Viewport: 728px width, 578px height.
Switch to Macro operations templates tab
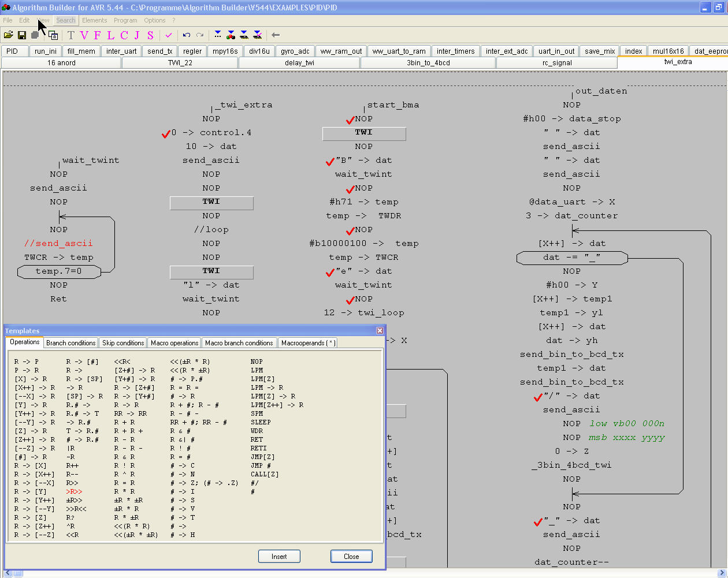coord(174,343)
